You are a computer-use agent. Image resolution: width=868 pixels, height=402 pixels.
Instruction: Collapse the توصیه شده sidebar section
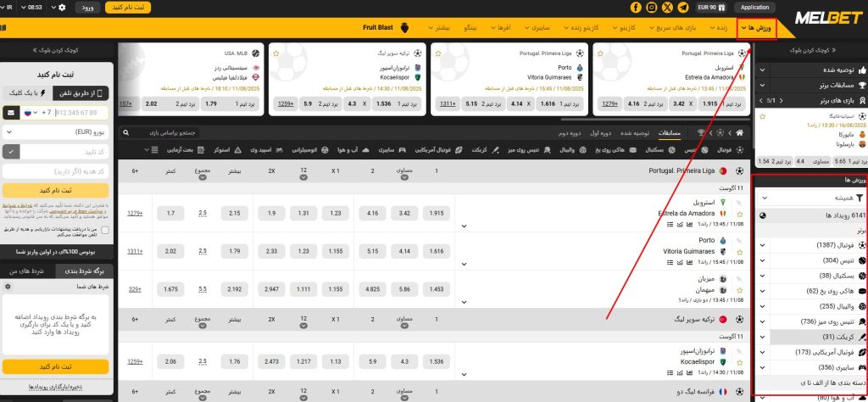(763, 70)
